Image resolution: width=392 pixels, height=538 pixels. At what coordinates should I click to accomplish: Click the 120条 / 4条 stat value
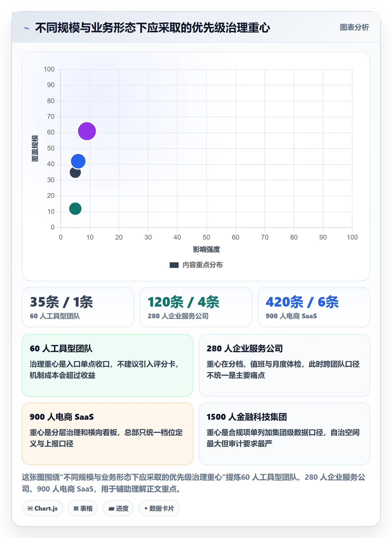click(x=183, y=302)
